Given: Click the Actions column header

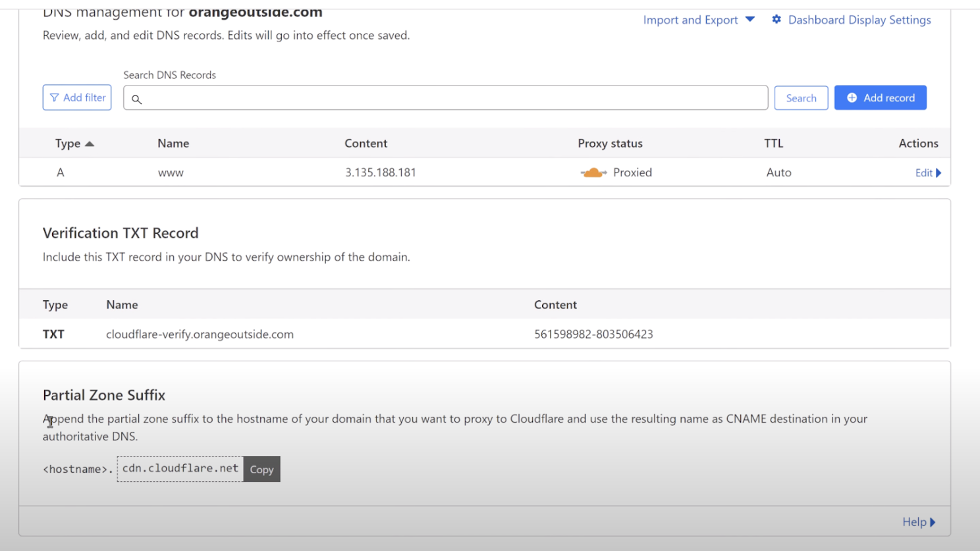Looking at the screenshot, I should [918, 144].
